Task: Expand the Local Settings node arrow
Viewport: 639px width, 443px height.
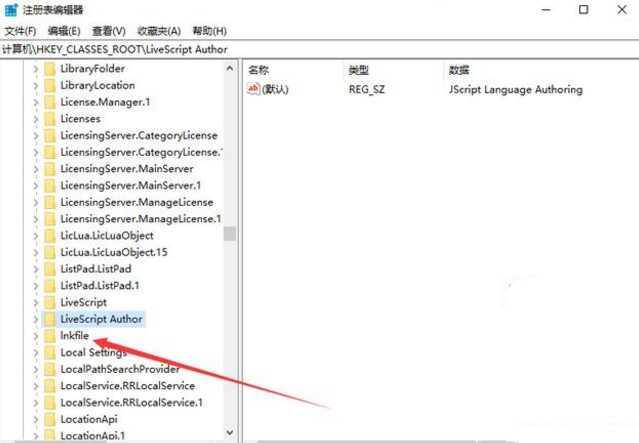Action: click(x=36, y=352)
